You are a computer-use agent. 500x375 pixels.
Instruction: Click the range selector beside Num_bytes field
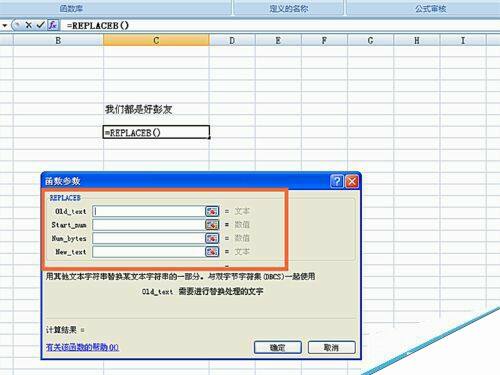point(212,238)
